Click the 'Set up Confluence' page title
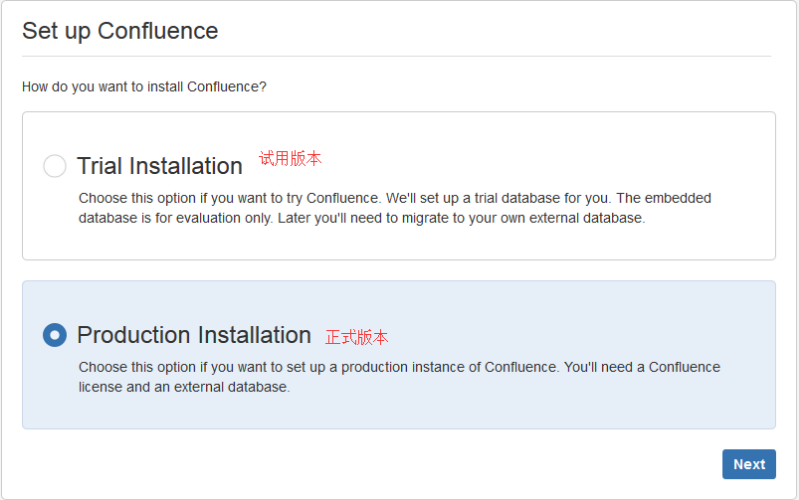The image size is (799, 500). pos(120,31)
